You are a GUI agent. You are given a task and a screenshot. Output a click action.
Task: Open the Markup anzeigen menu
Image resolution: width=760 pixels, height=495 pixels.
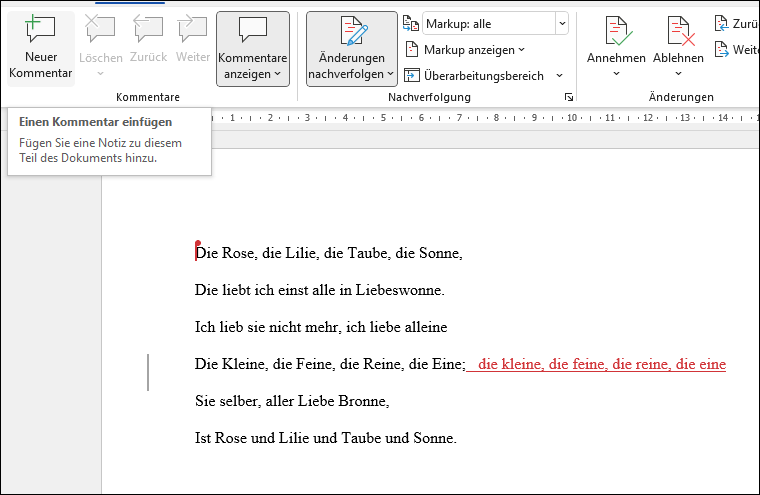[465, 49]
